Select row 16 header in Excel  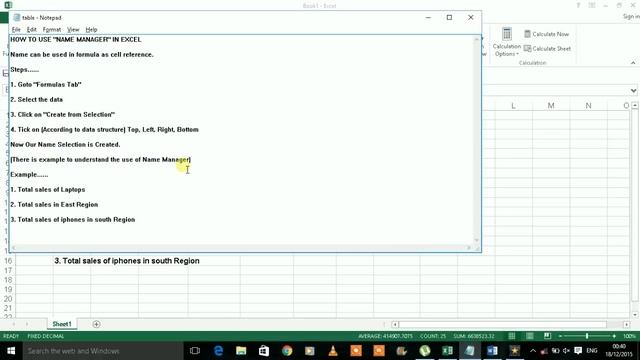[8, 261]
